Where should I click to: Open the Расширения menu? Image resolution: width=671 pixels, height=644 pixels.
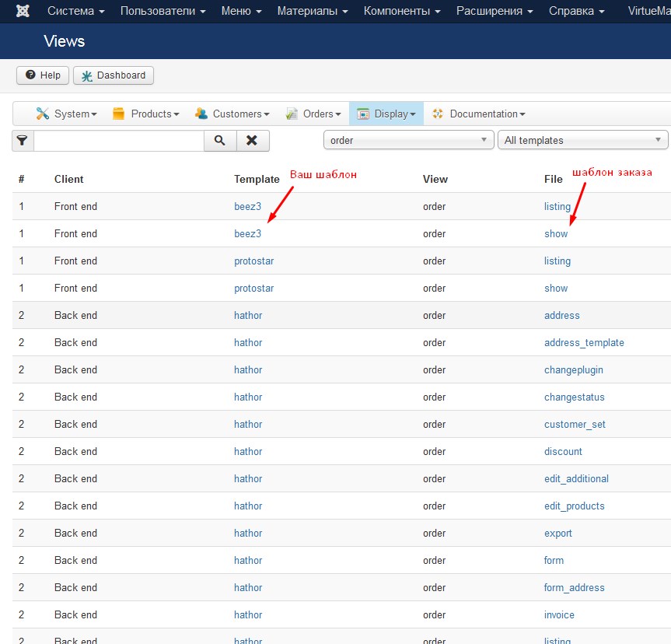(x=495, y=12)
